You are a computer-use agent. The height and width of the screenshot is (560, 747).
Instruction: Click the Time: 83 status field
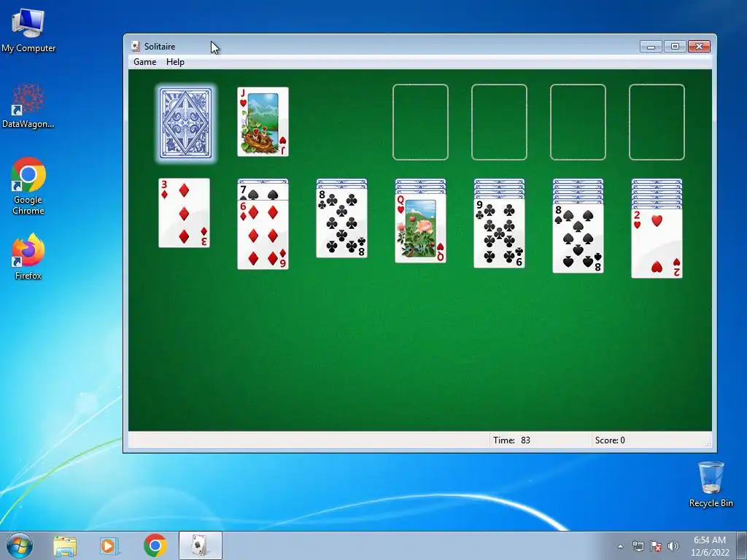pyautogui.click(x=540, y=440)
